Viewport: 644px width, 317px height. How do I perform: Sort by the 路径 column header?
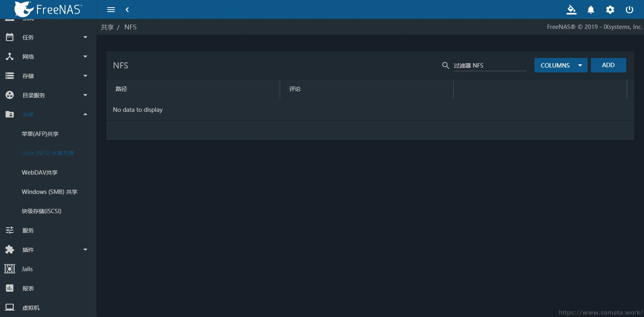tap(121, 89)
